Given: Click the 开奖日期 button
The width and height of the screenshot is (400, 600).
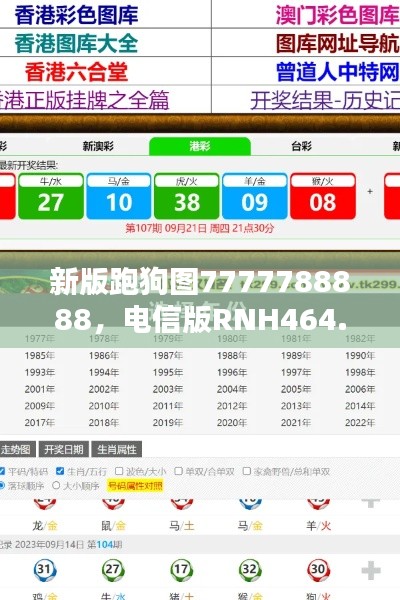Looking at the screenshot, I should 64,449.
